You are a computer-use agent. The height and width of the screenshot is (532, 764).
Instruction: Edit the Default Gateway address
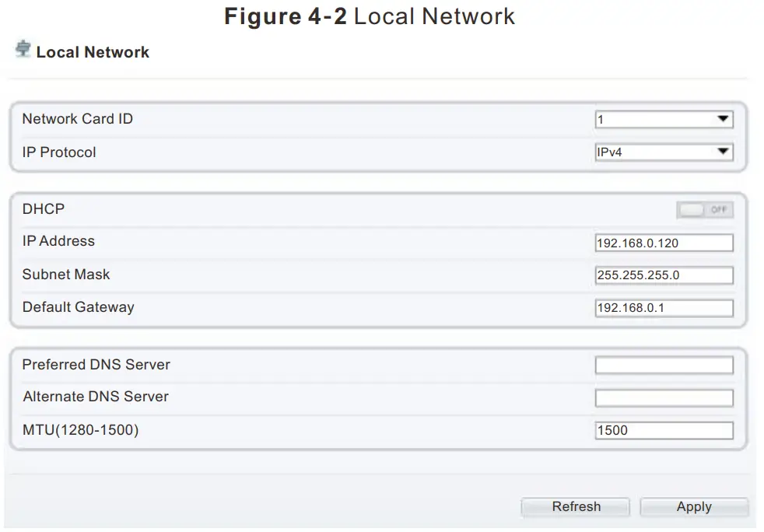point(663,307)
